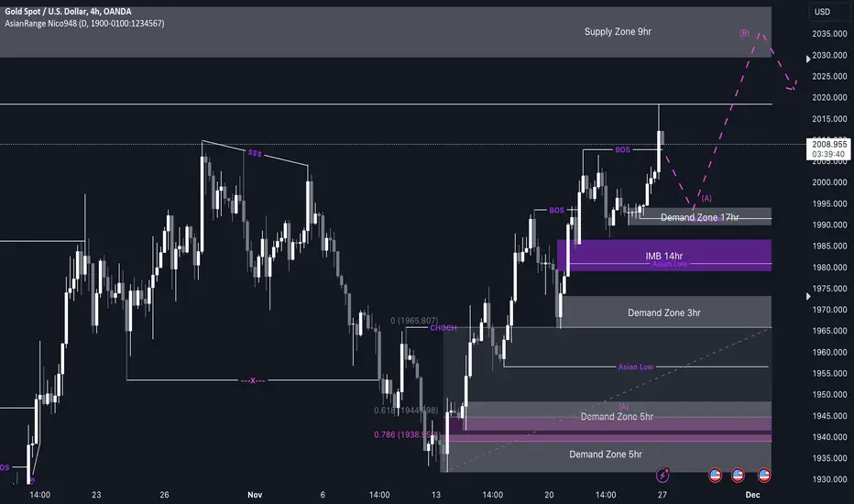Select the AsianRange Nico948 indicator legend

(84, 24)
